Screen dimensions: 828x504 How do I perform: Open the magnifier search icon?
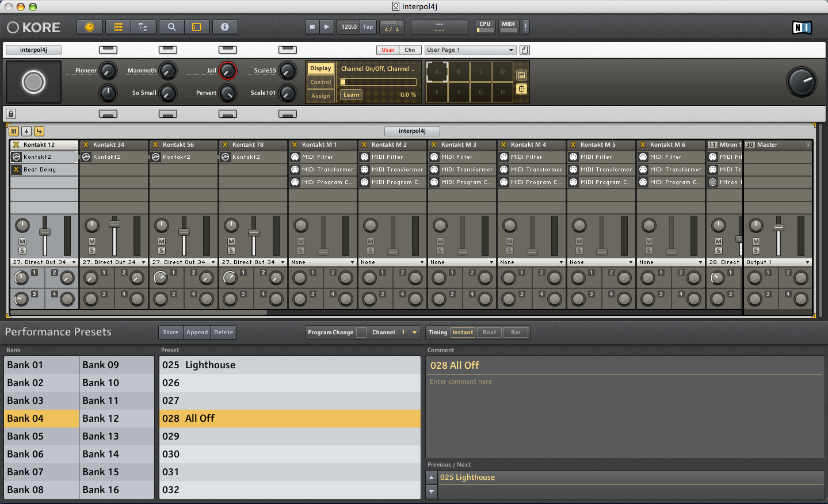tap(171, 27)
